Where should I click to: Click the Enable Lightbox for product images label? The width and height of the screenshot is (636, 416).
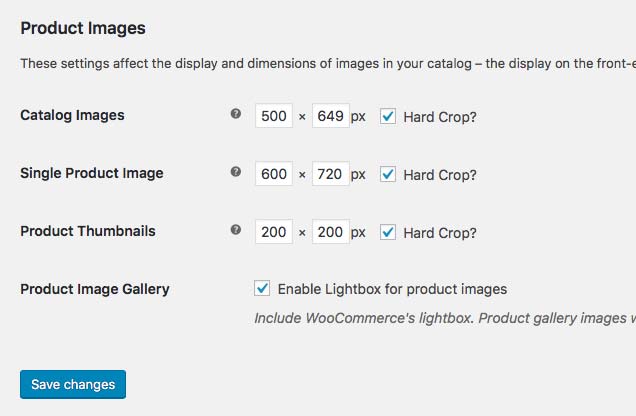[x=392, y=289]
